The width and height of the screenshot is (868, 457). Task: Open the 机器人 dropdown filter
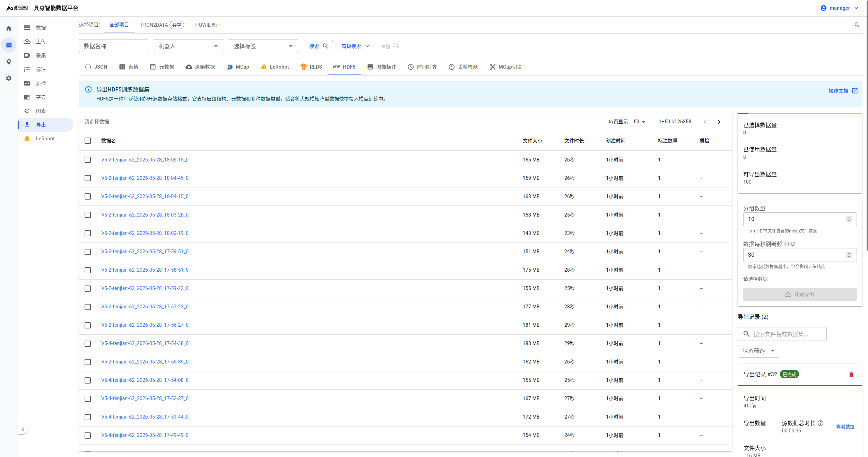click(189, 46)
